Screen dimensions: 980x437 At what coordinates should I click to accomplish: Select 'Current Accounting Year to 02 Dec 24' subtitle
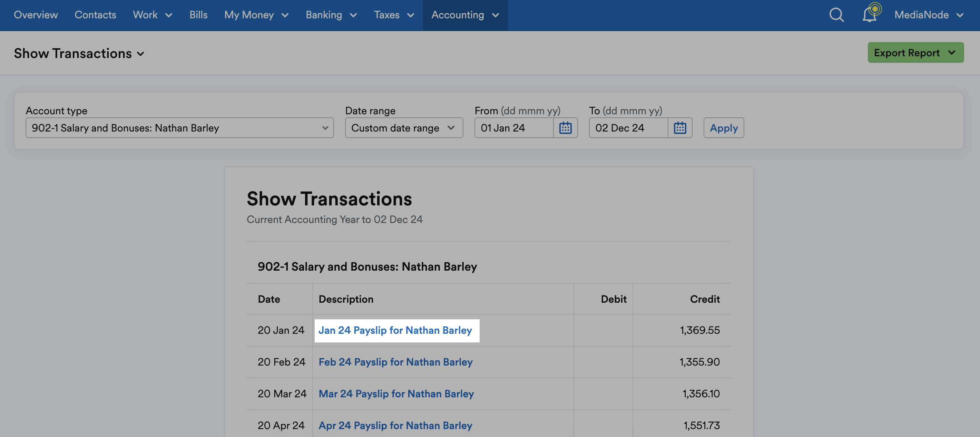coord(334,219)
